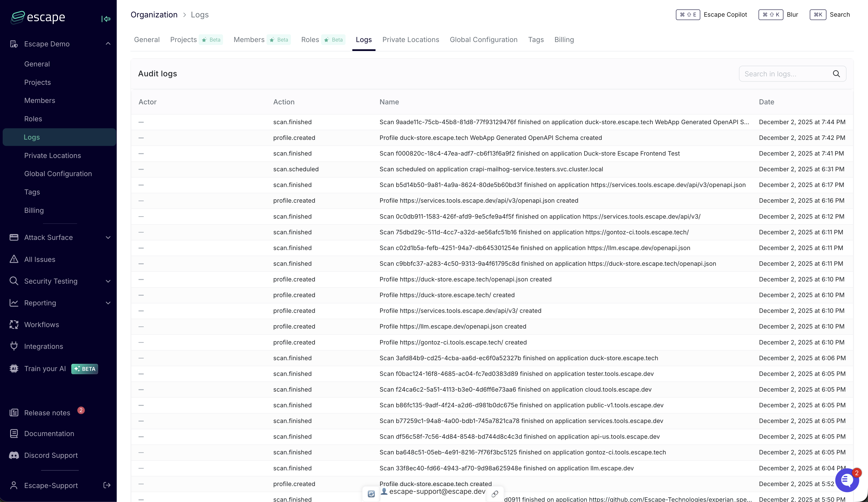868x502 pixels.
Task: Open the support chat bubble
Action: [x=847, y=481]
